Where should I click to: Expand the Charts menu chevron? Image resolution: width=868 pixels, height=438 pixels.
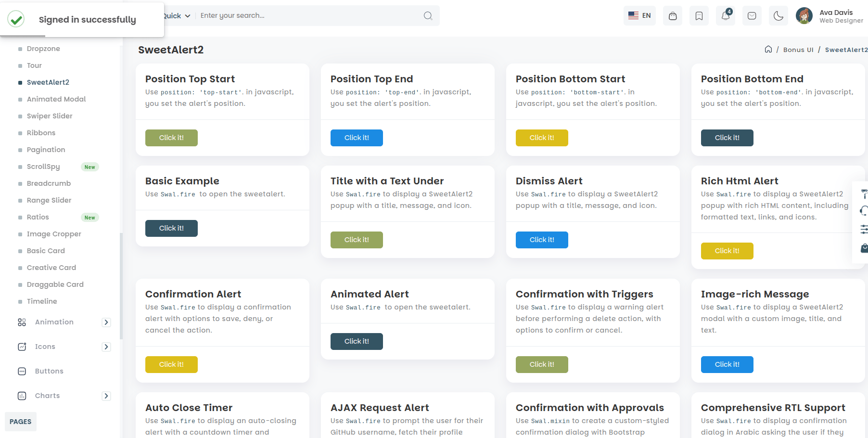pos(106,396)
